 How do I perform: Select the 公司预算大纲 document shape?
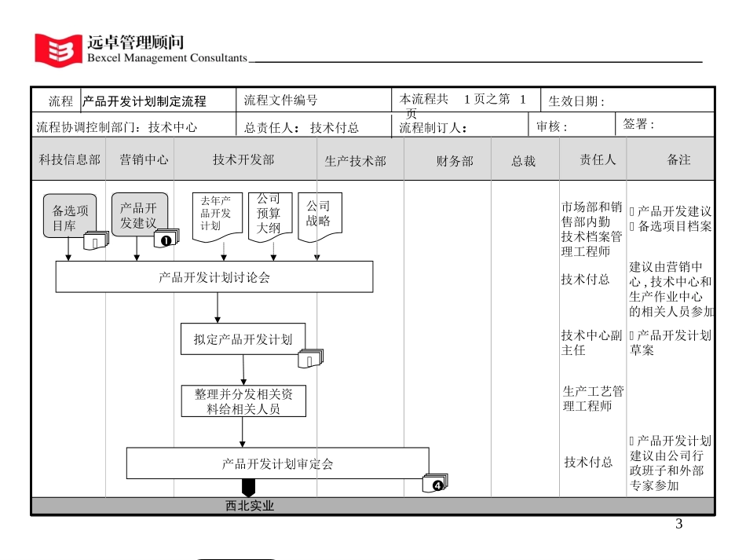(270, 217)
